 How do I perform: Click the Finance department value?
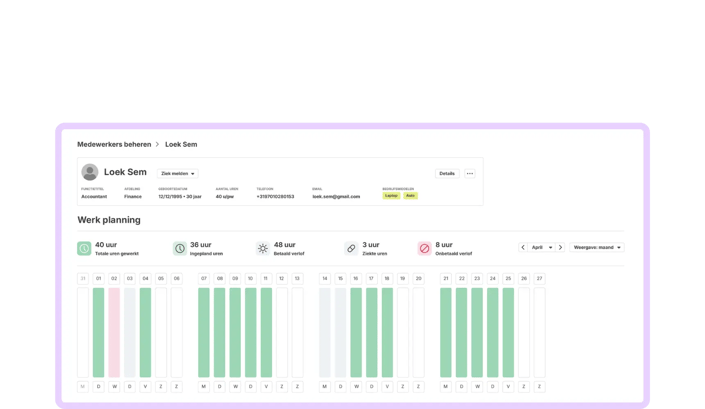[133, 196]
